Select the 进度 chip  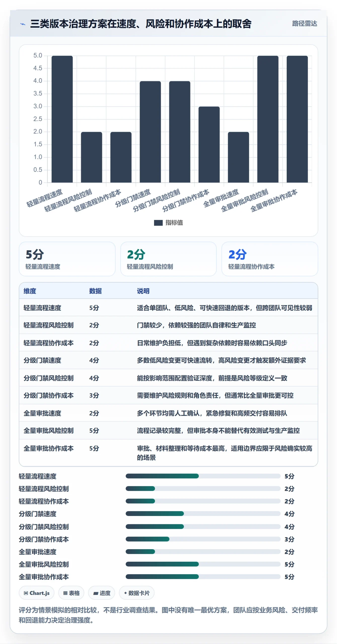[x=102, y=593]
